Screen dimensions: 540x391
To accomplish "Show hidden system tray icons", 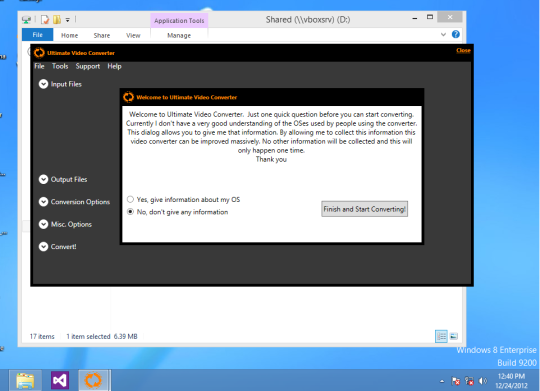I will click(x=442, y=381).
